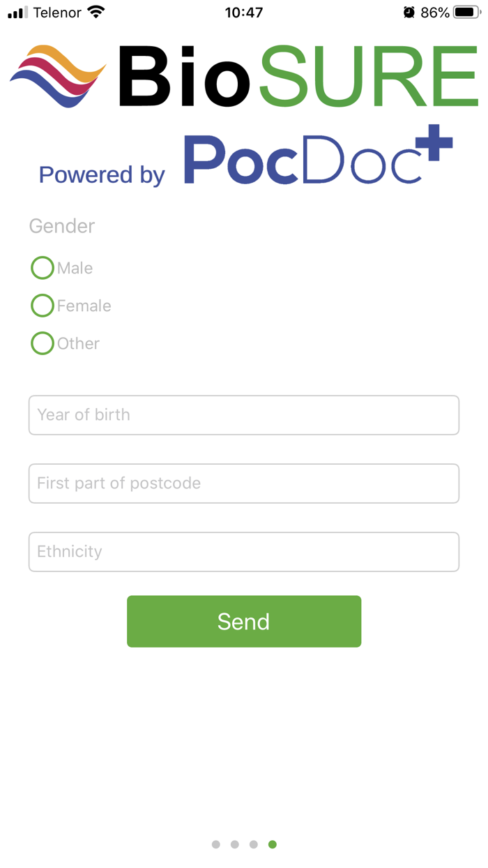Screen dimensions: 488x868
Task: Tap the first gray page indicator dot
Action: 216,844
